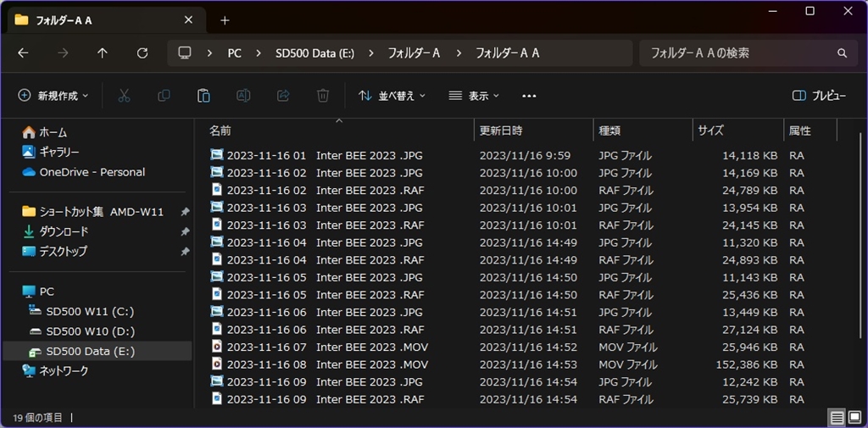Switch to details view icon in status bar
This screenshot has width=868, height=428.
coord(837,418)
